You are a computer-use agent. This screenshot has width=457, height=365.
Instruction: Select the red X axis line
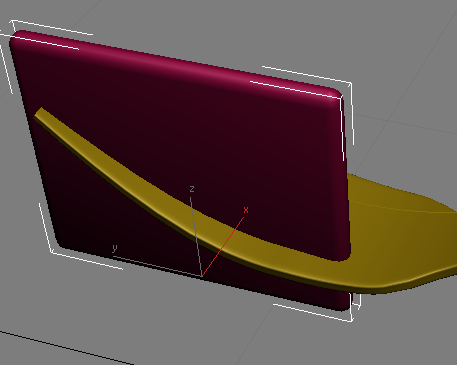coord(223,247)
